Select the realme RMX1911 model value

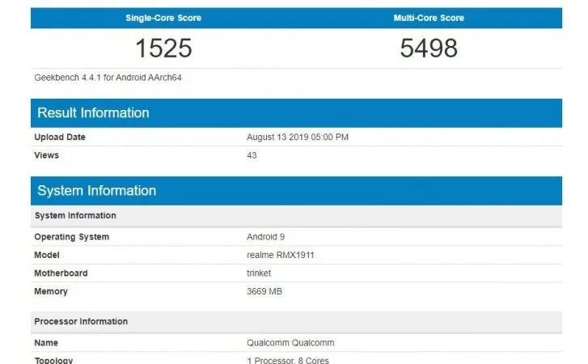280,255
